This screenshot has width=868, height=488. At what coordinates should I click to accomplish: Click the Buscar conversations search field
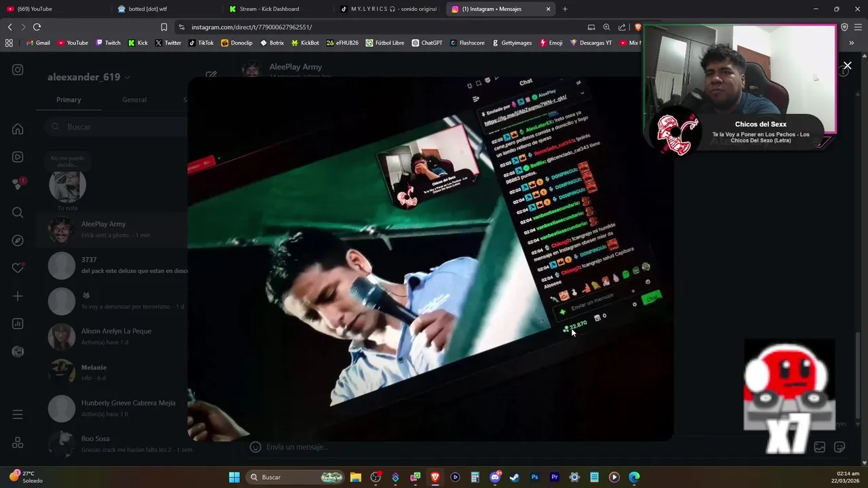tap(117, 127)
